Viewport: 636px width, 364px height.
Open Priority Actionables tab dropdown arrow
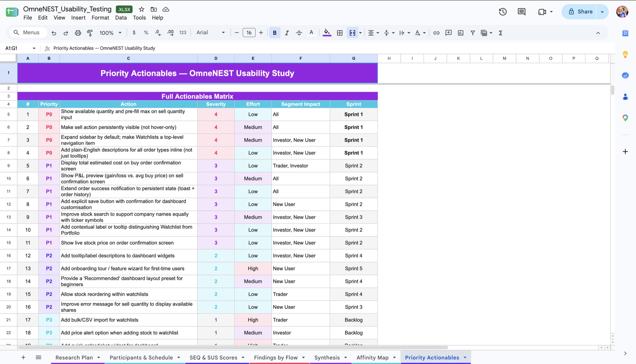click(465, 358)
